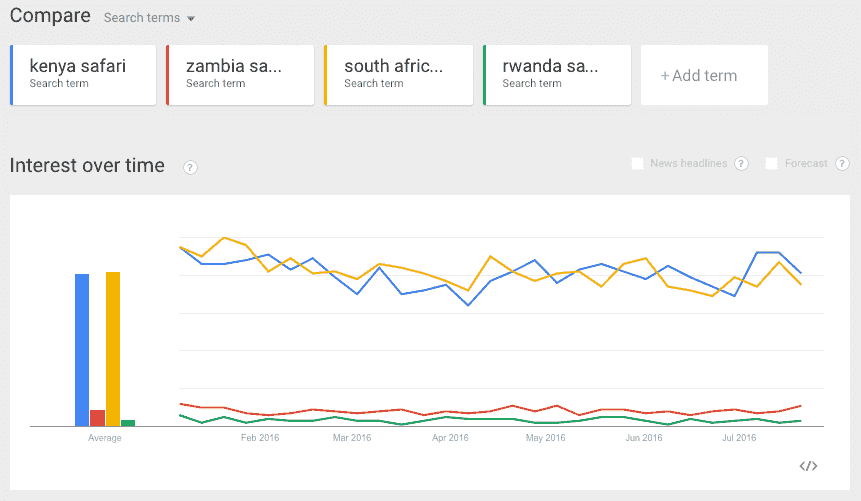This screenshot has height=501, width=861.
Task: Click the red average bar in the chart
Action: tap(97, 418)
